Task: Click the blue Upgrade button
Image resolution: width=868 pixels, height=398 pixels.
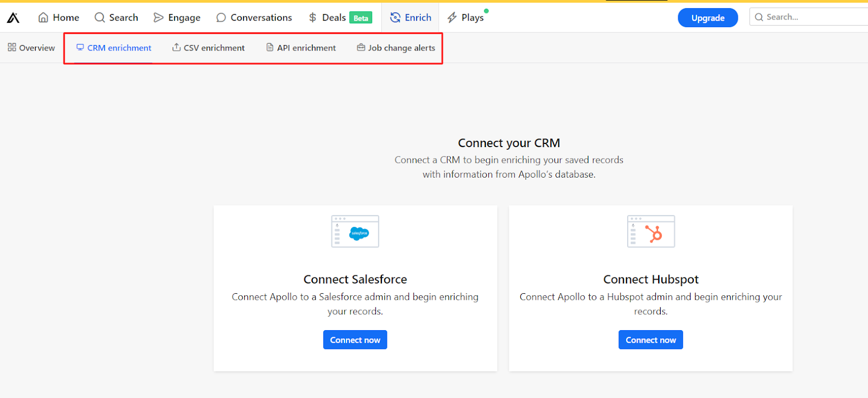Action: pyautogui.click(x=708, y=18)
